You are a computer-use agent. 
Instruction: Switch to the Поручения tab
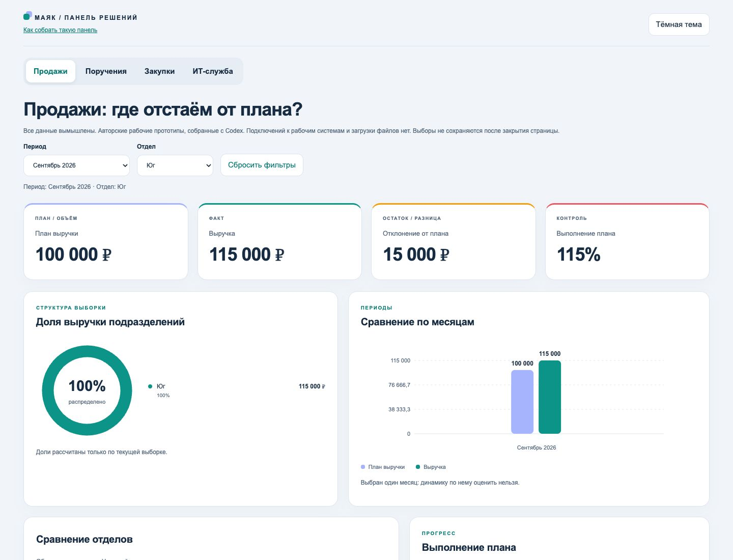[x=106, y=71]
